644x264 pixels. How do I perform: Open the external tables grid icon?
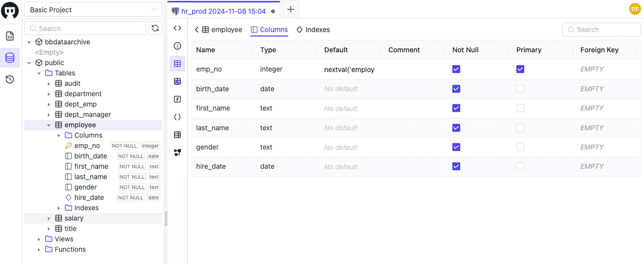click(177, 134)
